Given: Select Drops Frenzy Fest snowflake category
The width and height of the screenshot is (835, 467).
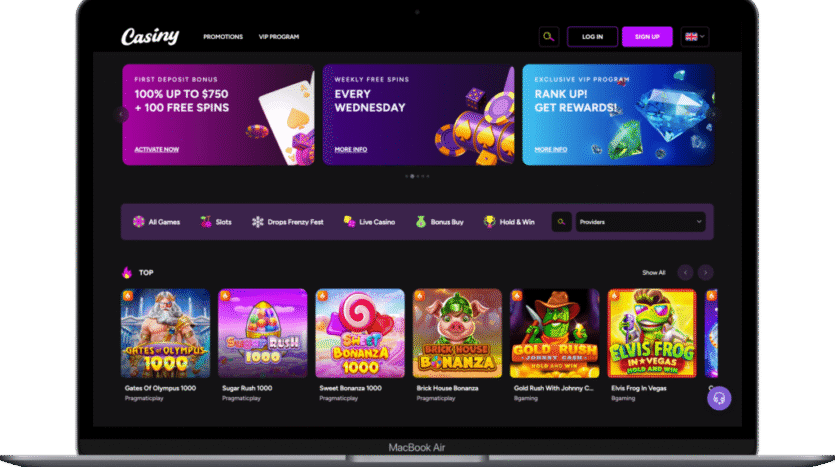Looking at the screenshot, I should point(288,222).
